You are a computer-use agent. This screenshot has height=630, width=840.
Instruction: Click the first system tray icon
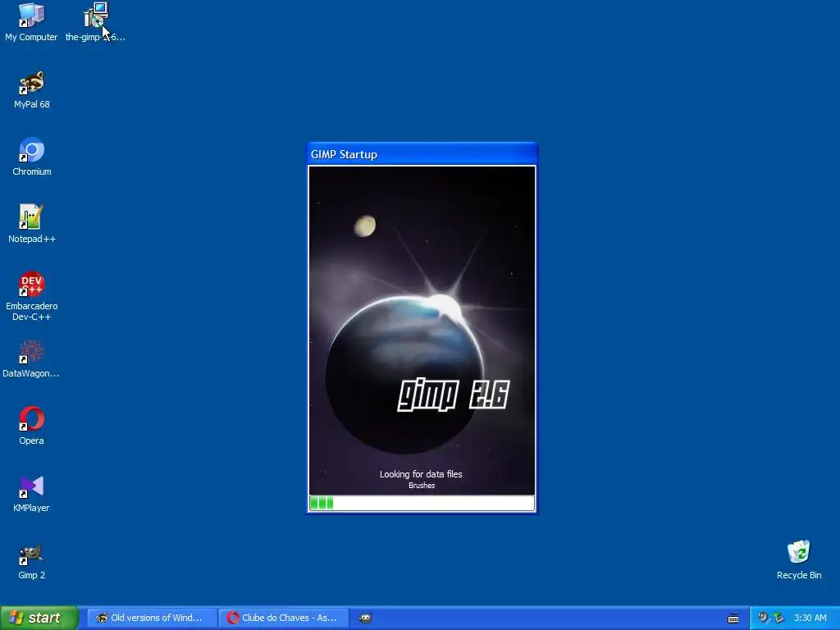coord(762,618)
